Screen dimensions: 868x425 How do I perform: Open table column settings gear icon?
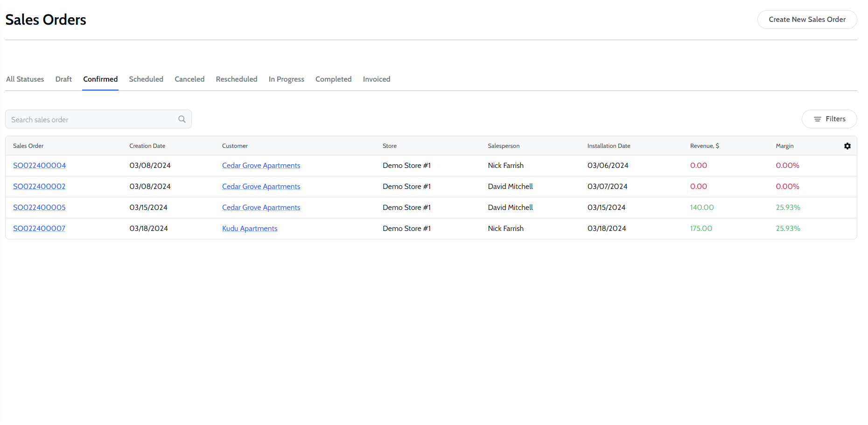tap(847, 146)
